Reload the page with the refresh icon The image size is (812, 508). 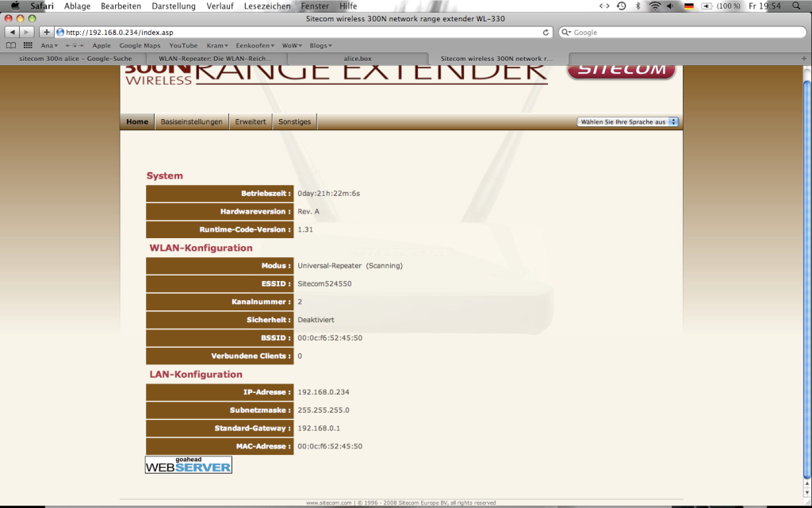click(x=546, y=32)
